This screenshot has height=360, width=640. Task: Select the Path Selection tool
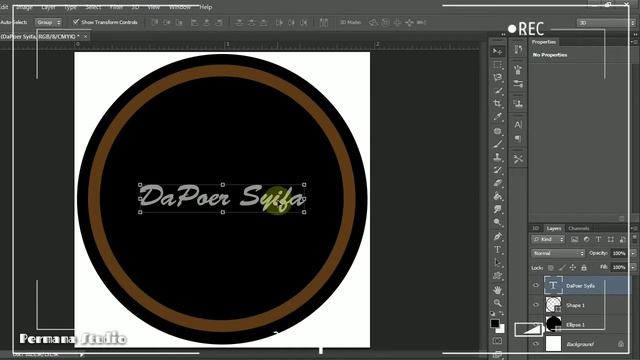(x=497, y=263)
